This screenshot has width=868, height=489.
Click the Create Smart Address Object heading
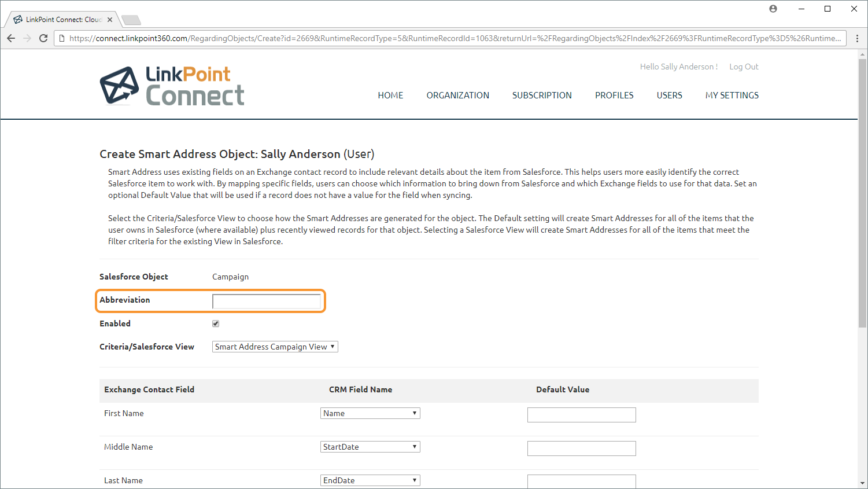click(x=237, y=154)
